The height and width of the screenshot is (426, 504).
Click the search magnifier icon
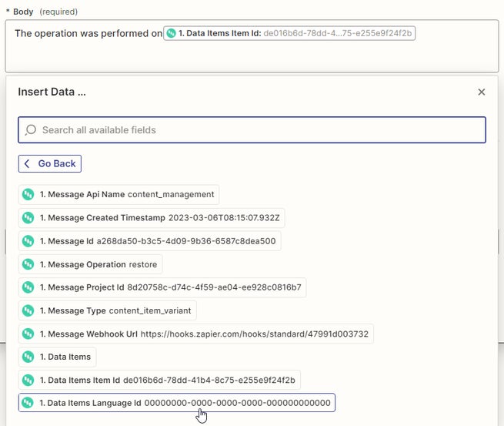pos(31,130)
